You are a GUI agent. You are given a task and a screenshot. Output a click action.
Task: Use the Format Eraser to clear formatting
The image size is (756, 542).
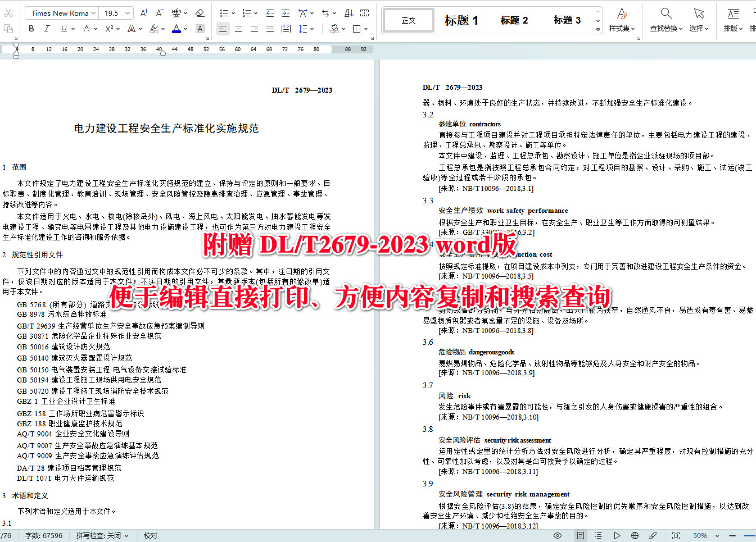click(200, 12)
